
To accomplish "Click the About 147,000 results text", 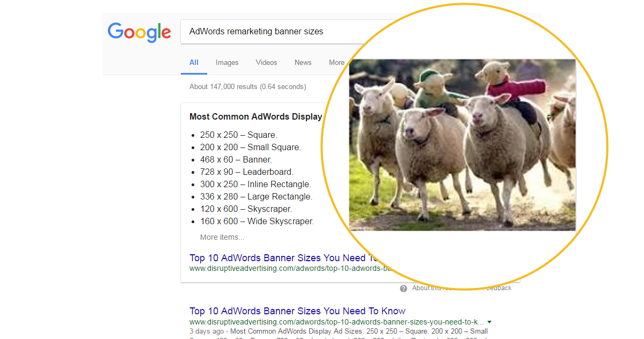I will [x=248, y=86].
